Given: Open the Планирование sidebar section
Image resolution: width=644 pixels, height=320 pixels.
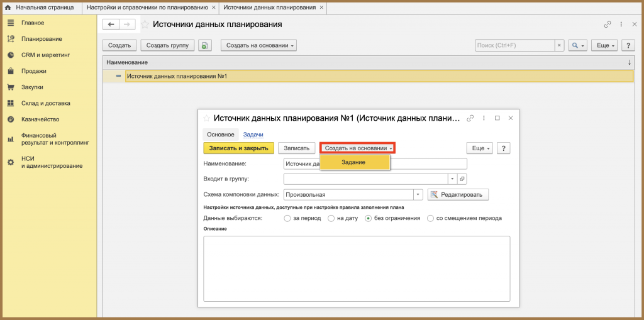Looking at the screenshot, I should [42, 39].
